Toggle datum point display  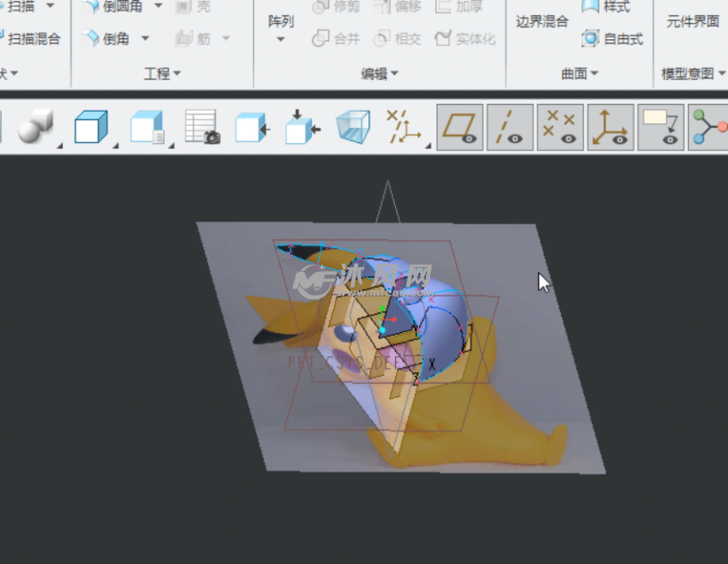[560, 127]
